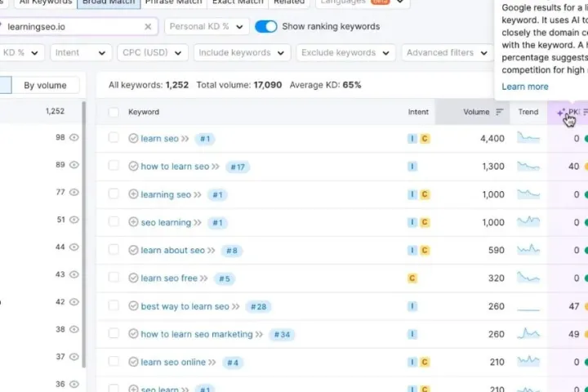The height and width of the screenshot is (392, 588).
Task: Click the checkmark icon beside learn seo online
Action: pos(133,362)
